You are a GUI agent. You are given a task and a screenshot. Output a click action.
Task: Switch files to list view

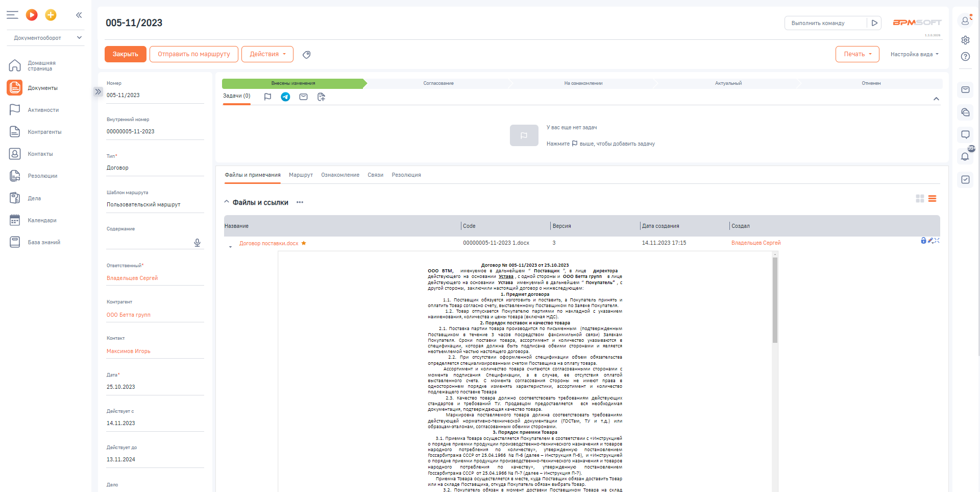click(932, 199)
